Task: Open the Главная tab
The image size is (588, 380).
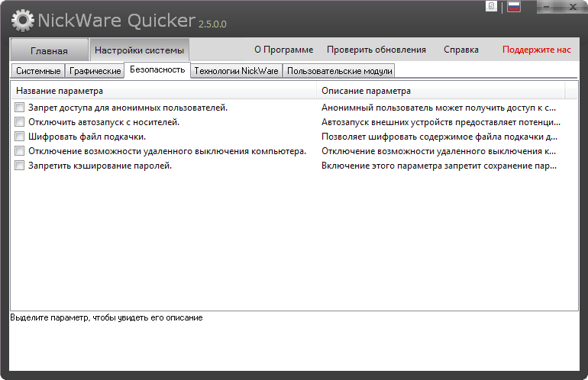Action: pos(49,50)
